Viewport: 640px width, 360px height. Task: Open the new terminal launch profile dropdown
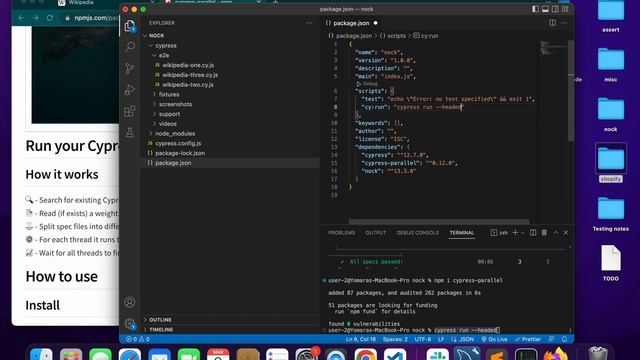[x=522, y=233]
